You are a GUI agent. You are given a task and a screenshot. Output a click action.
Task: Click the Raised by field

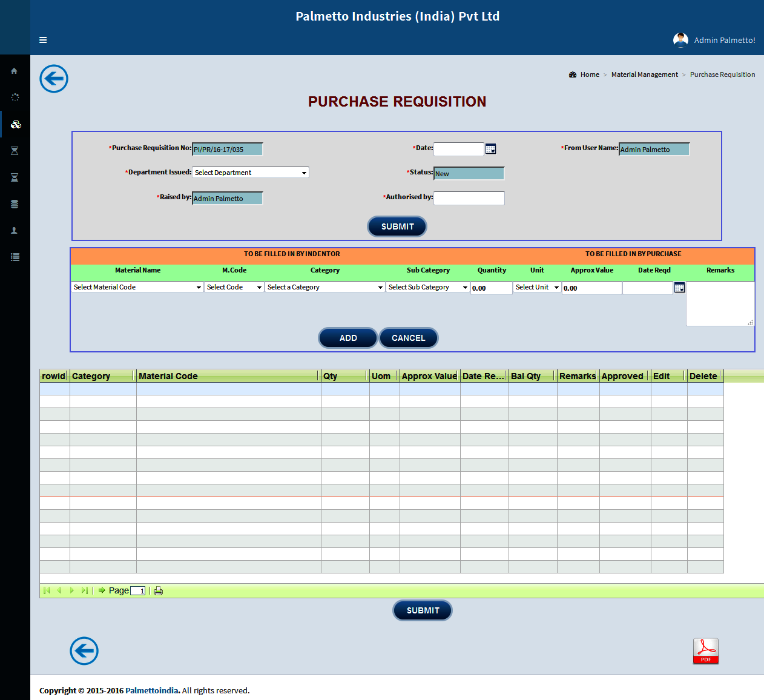tap(228, 198)
